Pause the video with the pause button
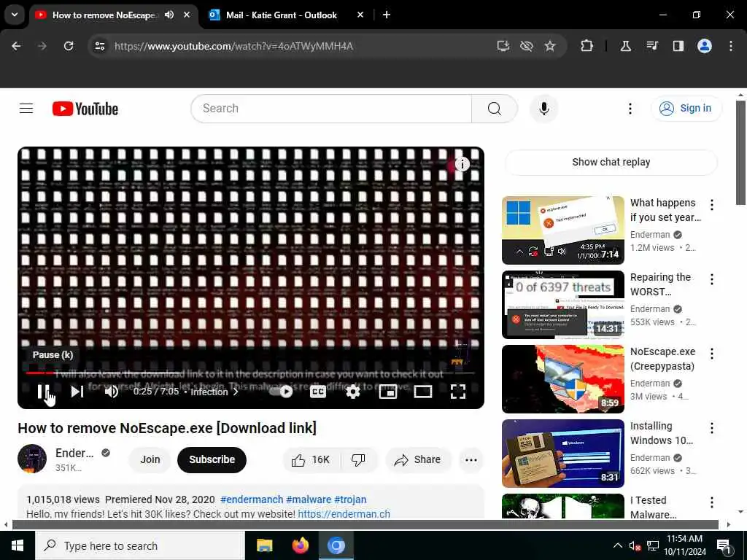The height and width of the screenshot is (560, 747). [43, 392]
